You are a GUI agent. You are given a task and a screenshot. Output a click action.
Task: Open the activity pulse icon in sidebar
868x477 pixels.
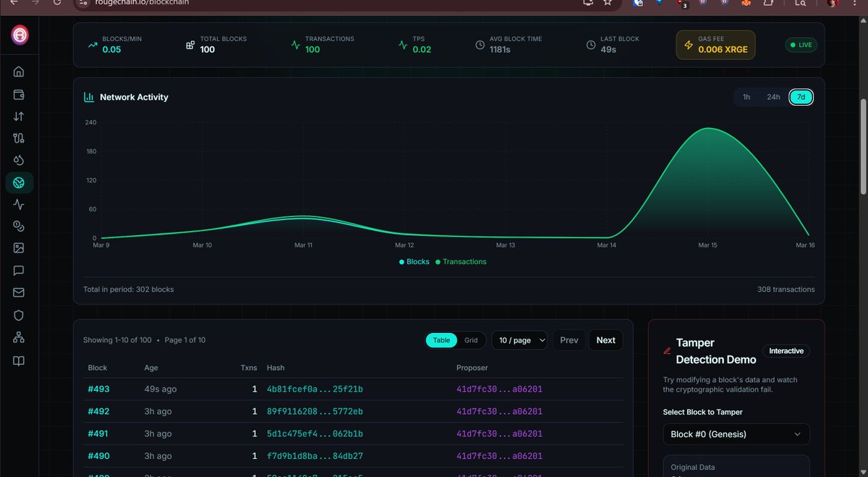[18, 204]
